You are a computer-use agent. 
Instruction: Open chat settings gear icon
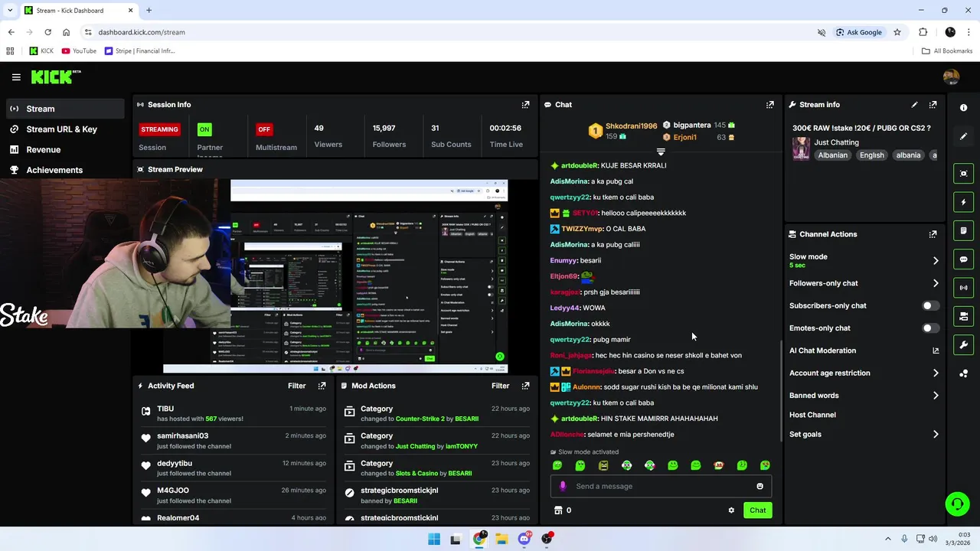[731, 510]
